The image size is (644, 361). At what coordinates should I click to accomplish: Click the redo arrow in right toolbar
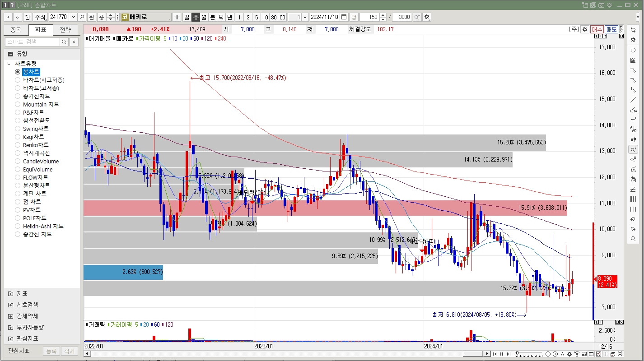(x=633, y=229)
